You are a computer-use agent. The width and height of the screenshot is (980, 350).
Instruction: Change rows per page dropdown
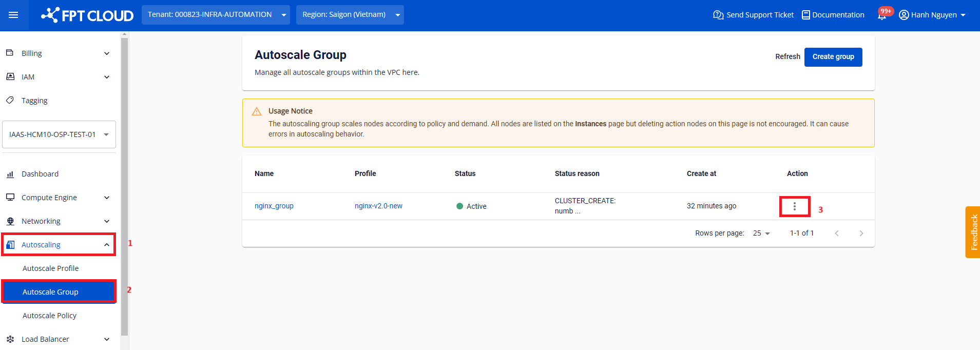tap(761, 233)
